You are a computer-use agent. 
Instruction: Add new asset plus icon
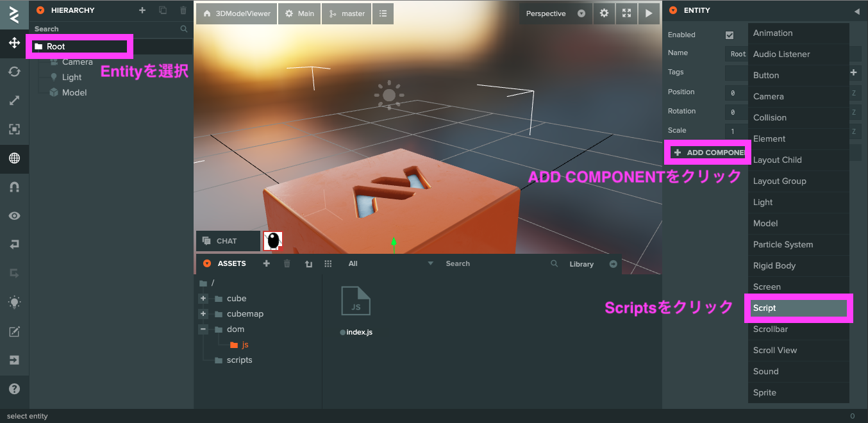click(267, 263)
